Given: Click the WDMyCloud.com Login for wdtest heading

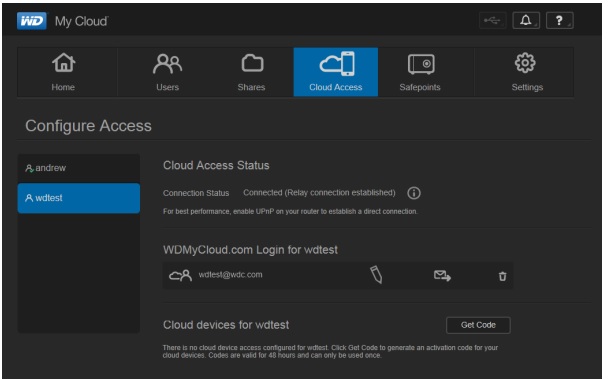Looking at the screenshot, I should pyautogui.click(x=250, y=250).
